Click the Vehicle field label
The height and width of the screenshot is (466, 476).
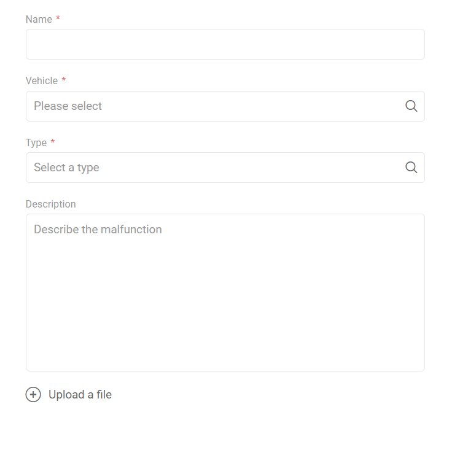[x=42, y=80]
